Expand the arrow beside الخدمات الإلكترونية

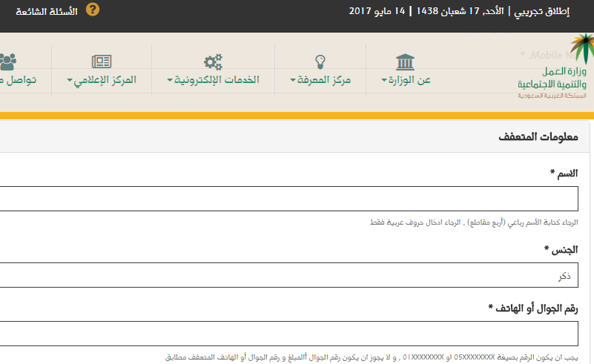pos(170,80)
